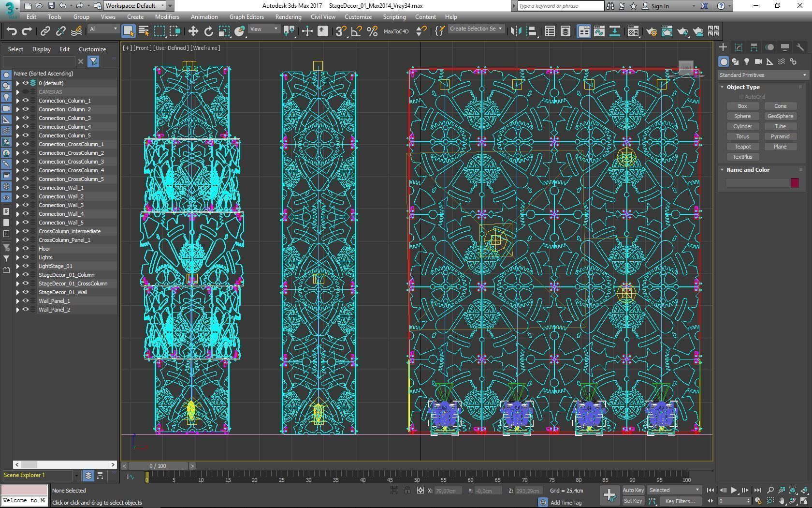Viewport: 812px width, 508px height.
Task: Open the Render Setup teapot icon
Action: 651,31
